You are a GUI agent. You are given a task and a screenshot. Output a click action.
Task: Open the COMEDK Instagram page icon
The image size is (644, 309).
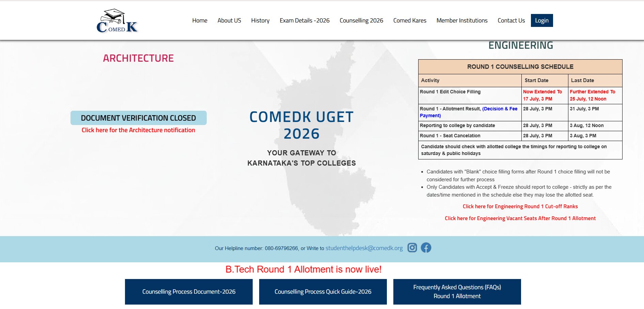pos(412,248)
